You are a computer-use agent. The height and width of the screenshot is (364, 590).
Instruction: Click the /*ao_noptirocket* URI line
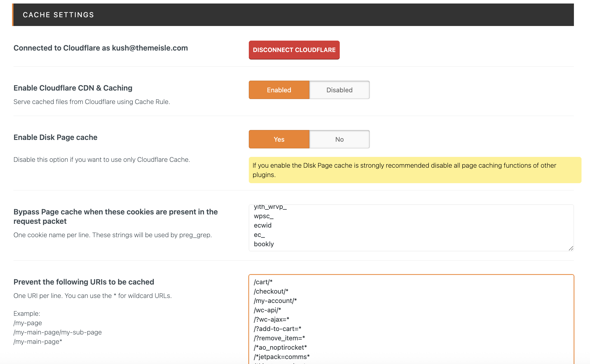pos(280,348)
